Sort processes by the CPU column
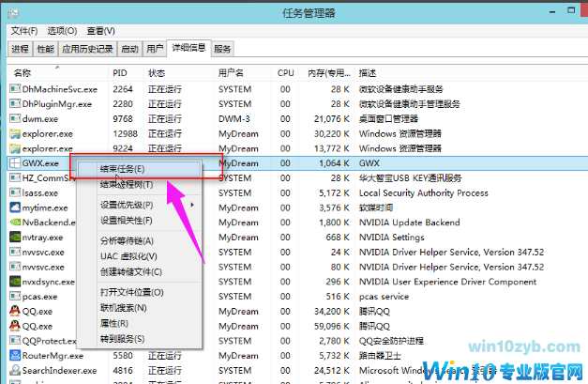The height and width of the screenshot is (384, 588). click(285, 72)
